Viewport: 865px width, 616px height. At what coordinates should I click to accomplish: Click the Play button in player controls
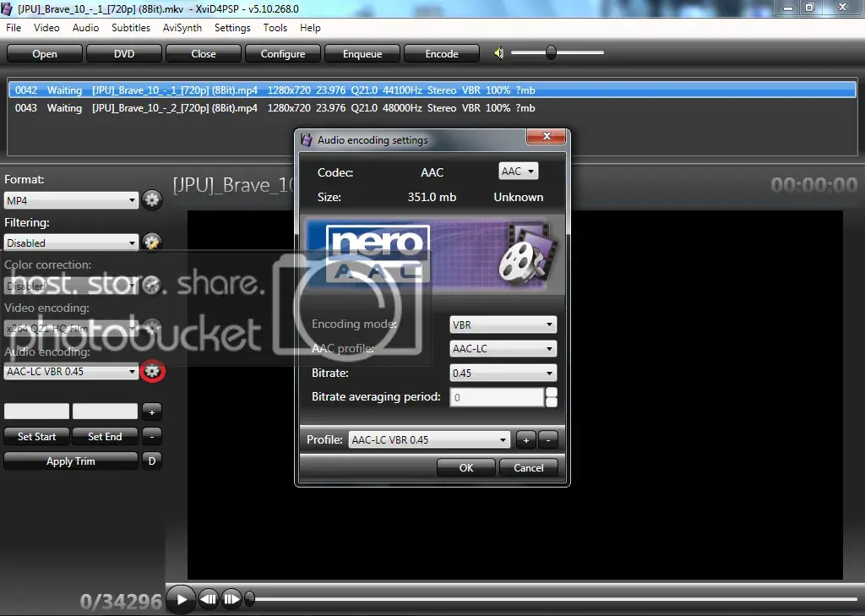[181, 599]
